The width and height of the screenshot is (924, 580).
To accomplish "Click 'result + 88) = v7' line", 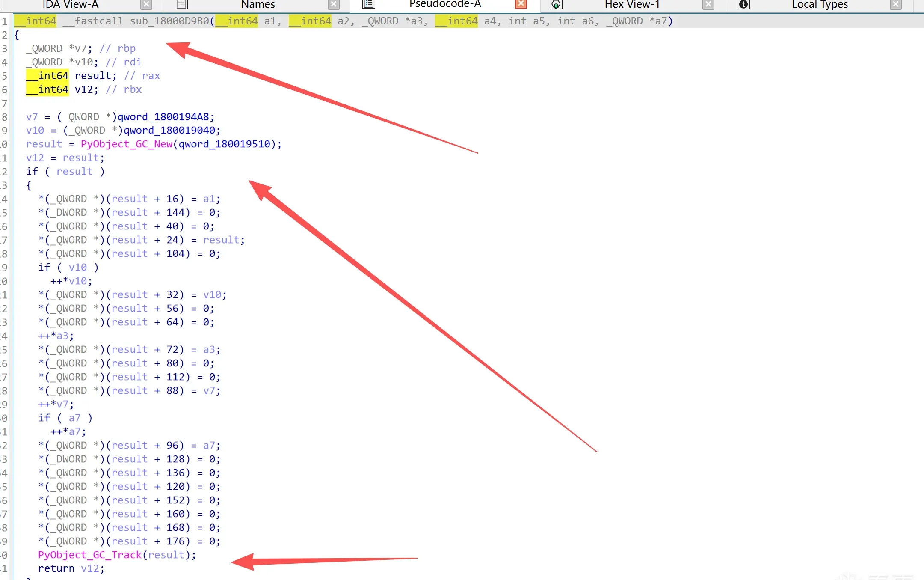I will click(129, 391).
